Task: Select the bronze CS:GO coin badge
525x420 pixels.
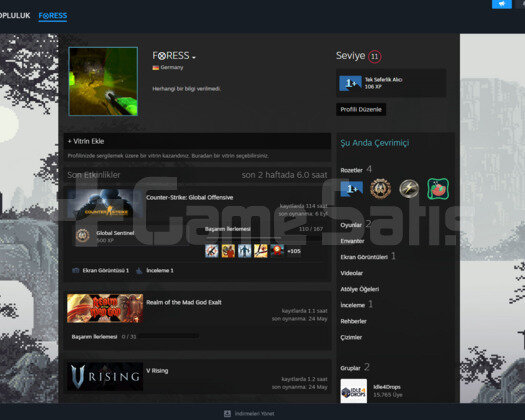Action: [380, 189]
